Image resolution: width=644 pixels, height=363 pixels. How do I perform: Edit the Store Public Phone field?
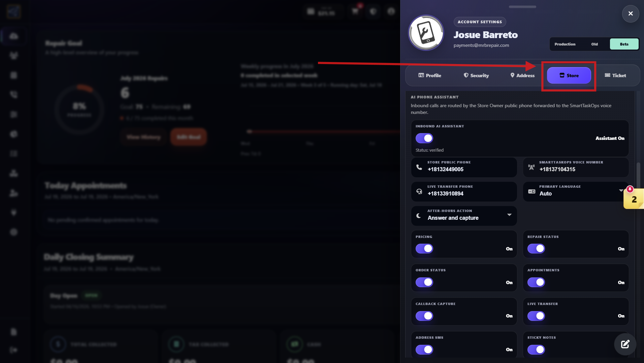click(464, 167)
